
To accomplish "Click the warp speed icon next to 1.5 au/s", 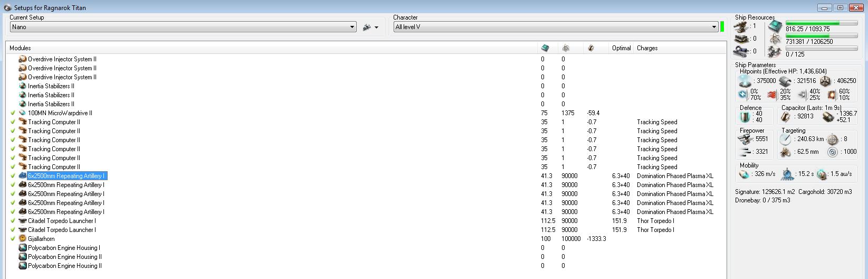I will pos(821,174).
